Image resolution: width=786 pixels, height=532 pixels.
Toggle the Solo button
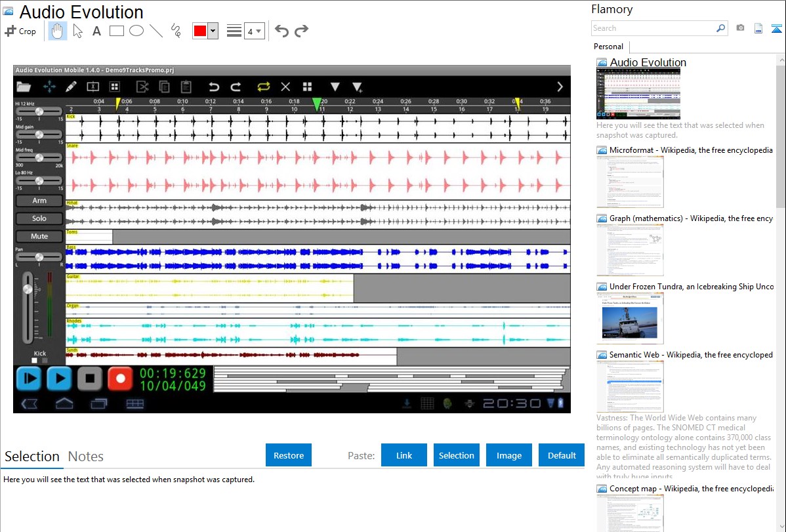tap(39, 218)
